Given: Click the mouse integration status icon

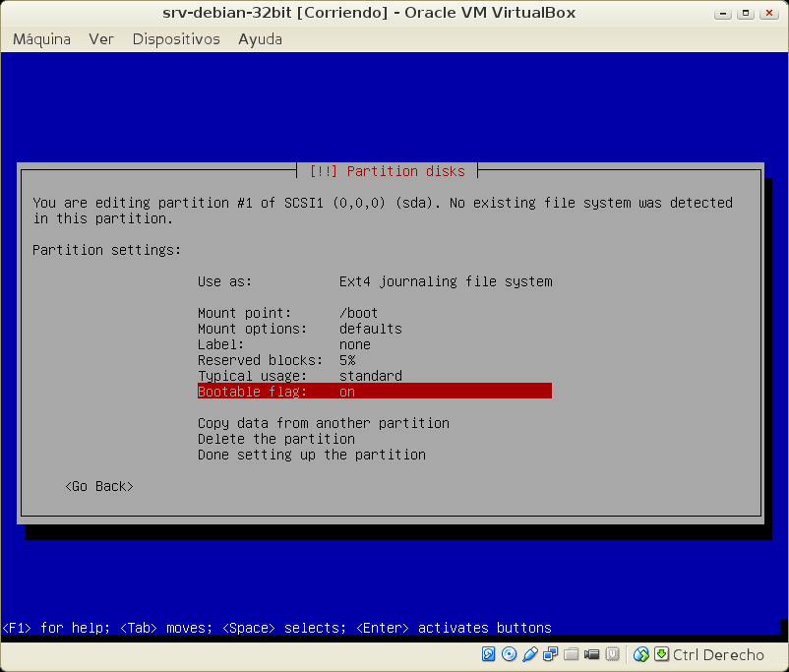Looking at the screenshot, I should (x=641, y=654).
